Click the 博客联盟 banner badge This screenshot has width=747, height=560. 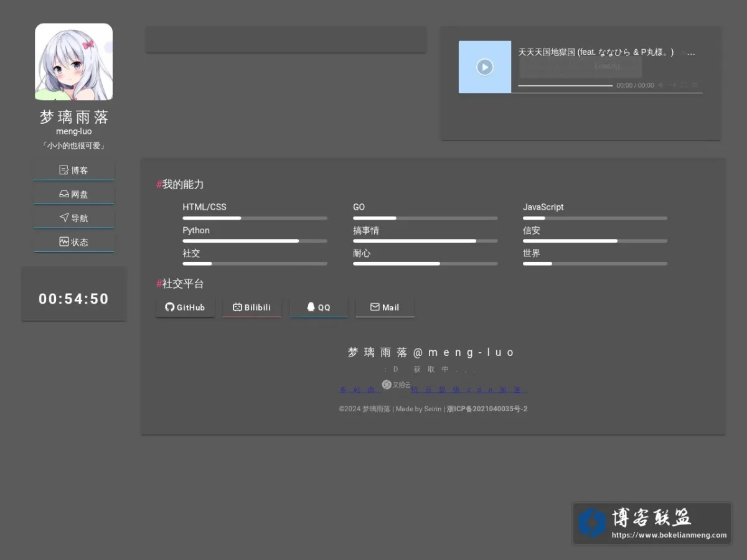tap(652, 523)
